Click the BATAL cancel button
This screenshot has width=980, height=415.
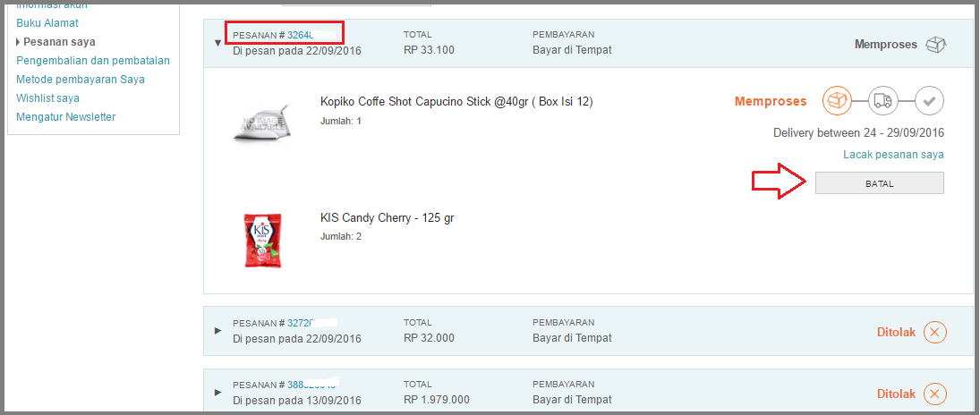[x=880, y=183]
